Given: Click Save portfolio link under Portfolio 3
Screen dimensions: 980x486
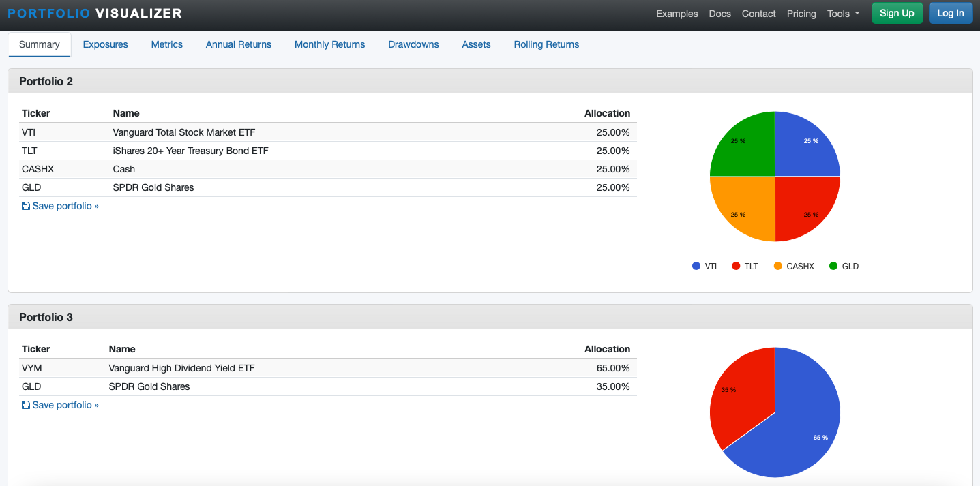Looking at the screenshot, I should (x=60, y=405).
